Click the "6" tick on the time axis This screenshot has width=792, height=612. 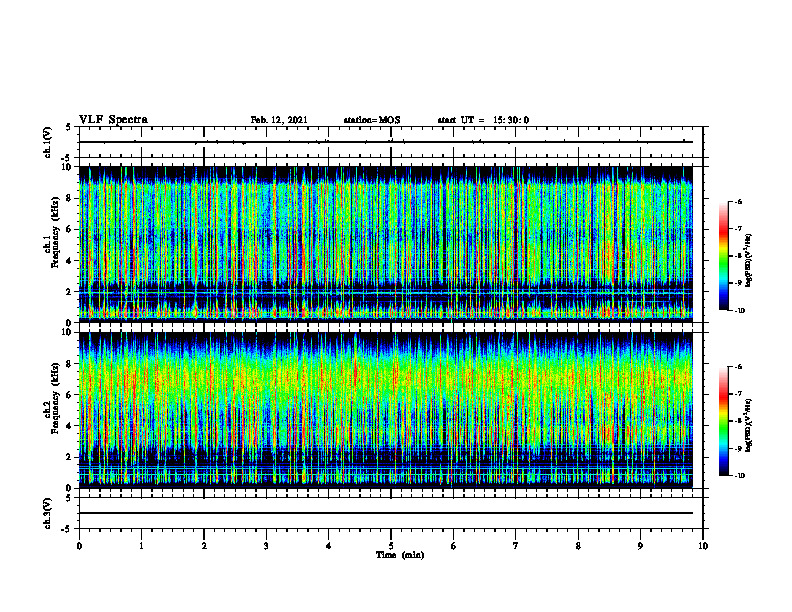pos(454,546)
